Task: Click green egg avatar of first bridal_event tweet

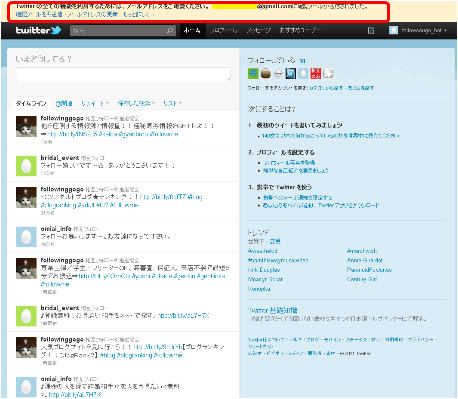Action: click(26, 166)
